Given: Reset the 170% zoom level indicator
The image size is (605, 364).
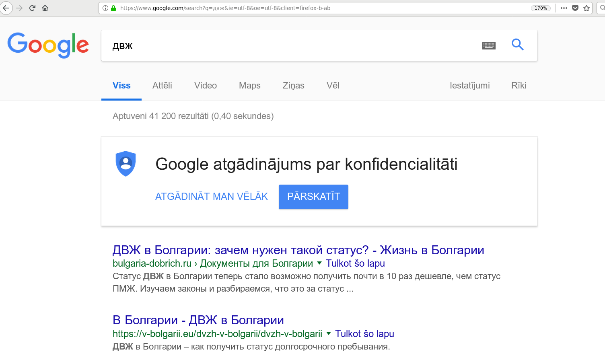Looking at the screenshot, I should pos(541,8).
